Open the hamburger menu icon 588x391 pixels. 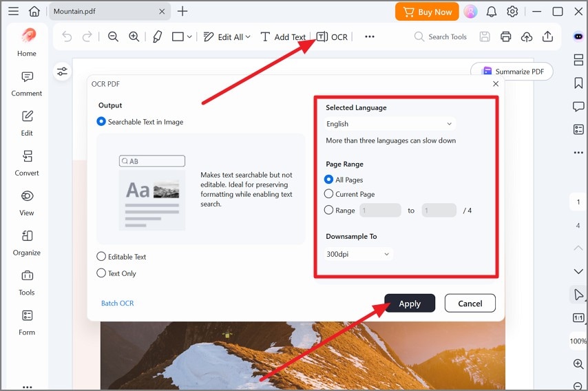click(x=14, y=11)
